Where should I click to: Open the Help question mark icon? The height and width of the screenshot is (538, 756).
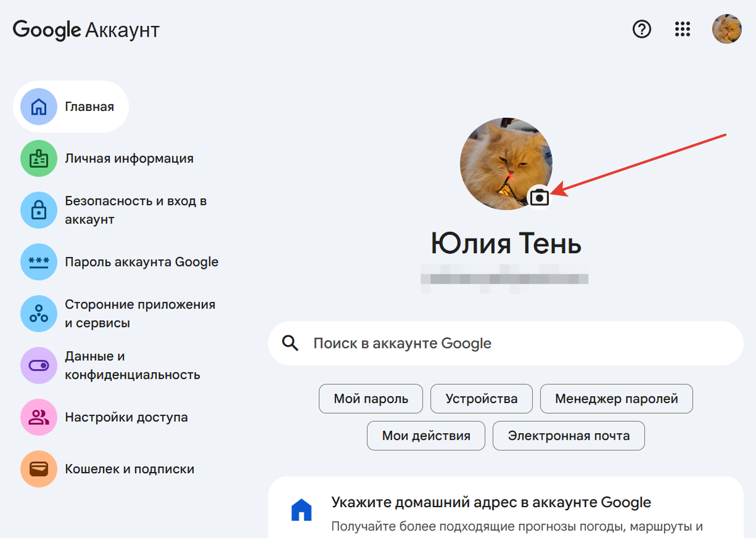(641, 29)
